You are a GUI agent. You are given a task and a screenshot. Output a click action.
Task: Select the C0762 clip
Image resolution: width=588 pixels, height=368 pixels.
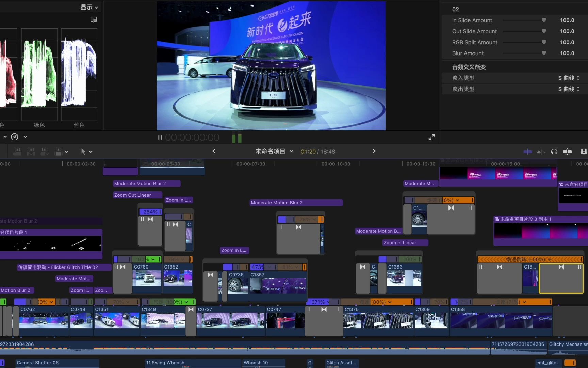44,321
